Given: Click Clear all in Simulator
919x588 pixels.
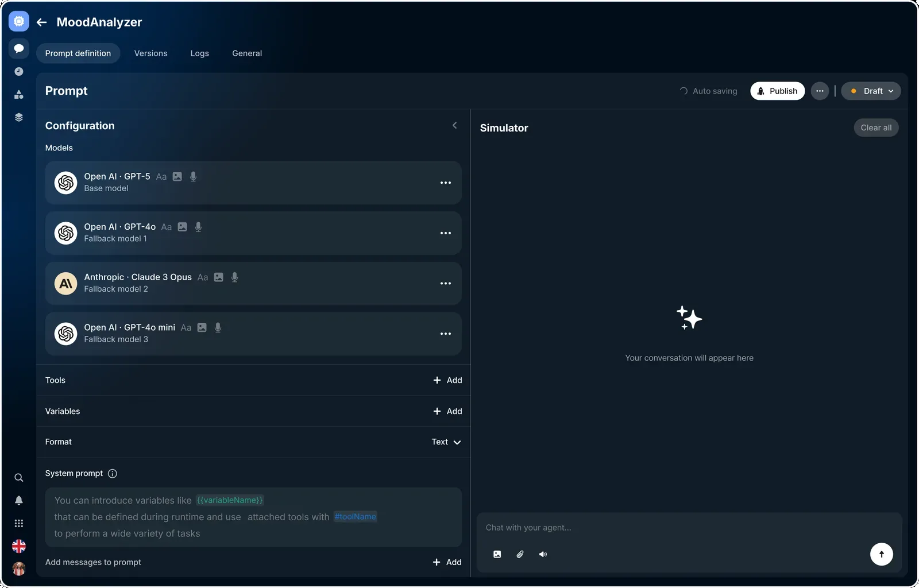Looking at the screenshot, I should click(x=876, y=127).
